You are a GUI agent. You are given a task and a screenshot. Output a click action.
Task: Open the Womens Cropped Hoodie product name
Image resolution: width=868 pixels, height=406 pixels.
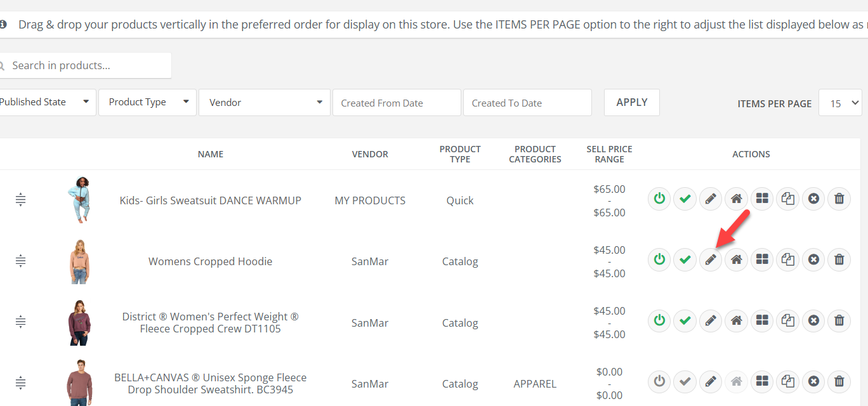pyautogui.click(x=210, y=261)
